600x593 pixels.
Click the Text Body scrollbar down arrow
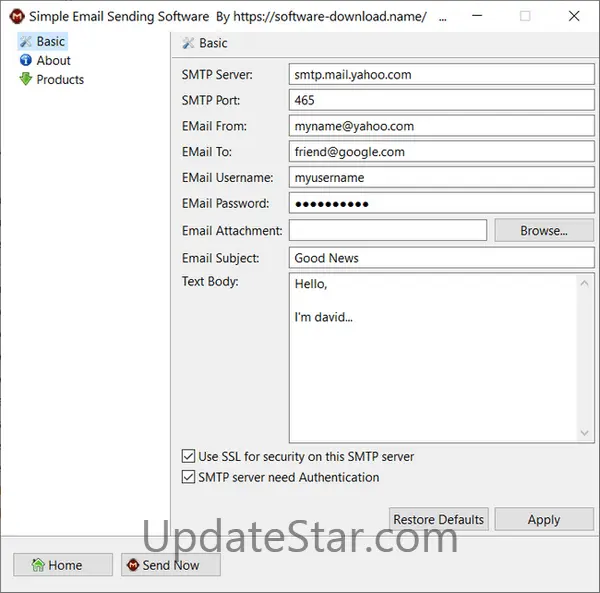coord(584,433)
